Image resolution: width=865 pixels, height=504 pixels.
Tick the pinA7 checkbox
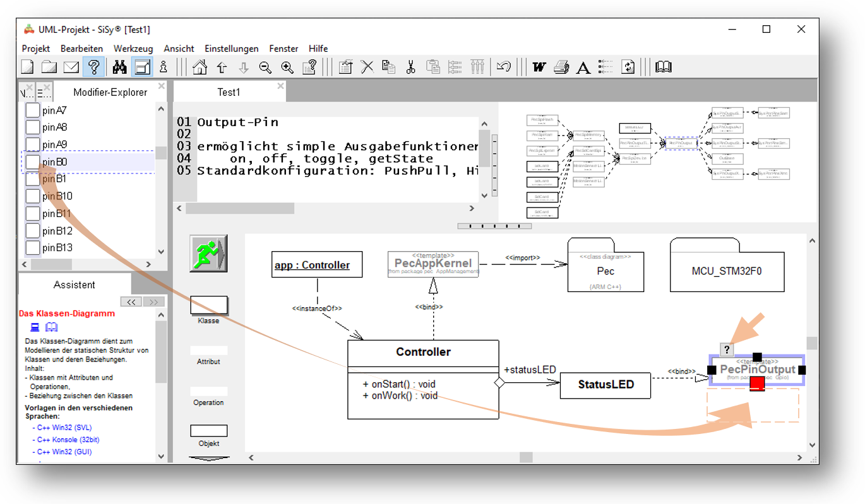(32, 110)
